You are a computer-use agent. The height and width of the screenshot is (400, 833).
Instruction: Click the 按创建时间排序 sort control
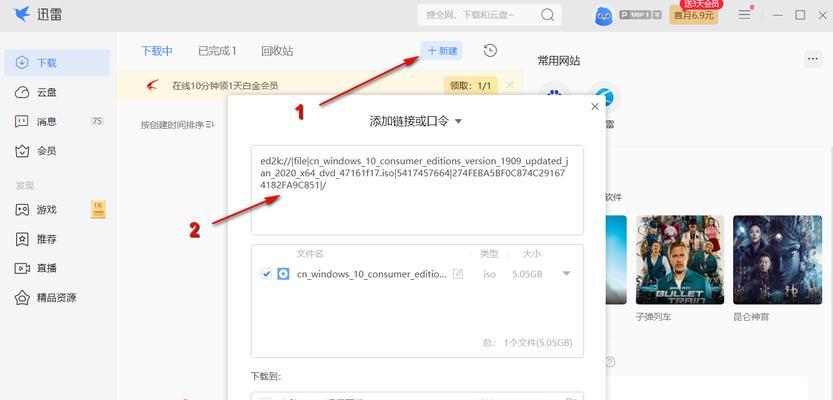[177, 125]
